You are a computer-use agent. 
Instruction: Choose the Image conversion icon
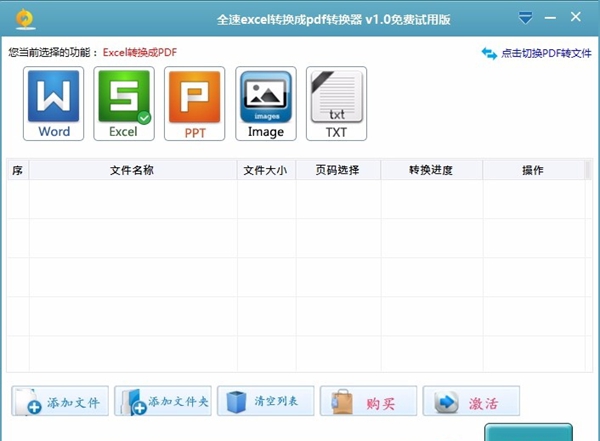(266, 103)
